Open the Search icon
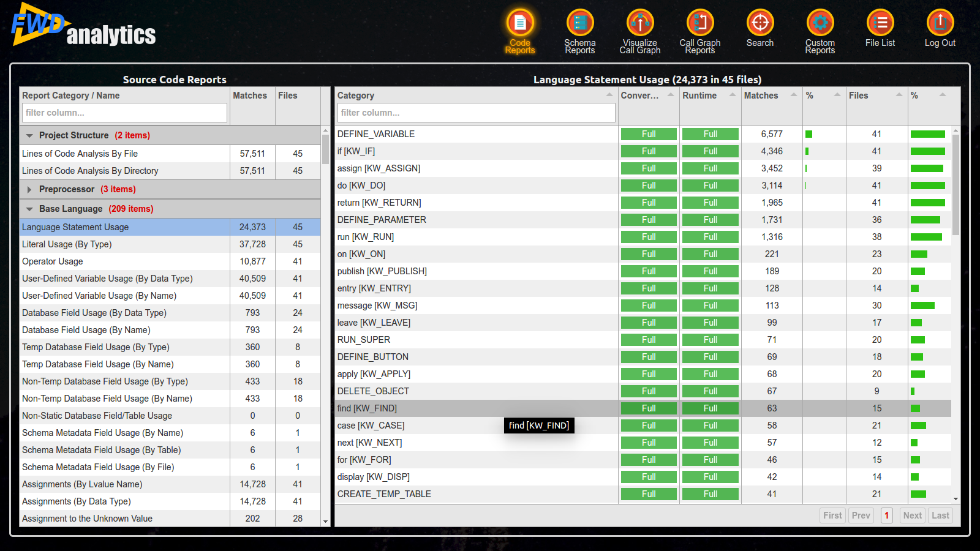Image resolution: width=980 pixels, height=551 pixels. coord(760,23)
